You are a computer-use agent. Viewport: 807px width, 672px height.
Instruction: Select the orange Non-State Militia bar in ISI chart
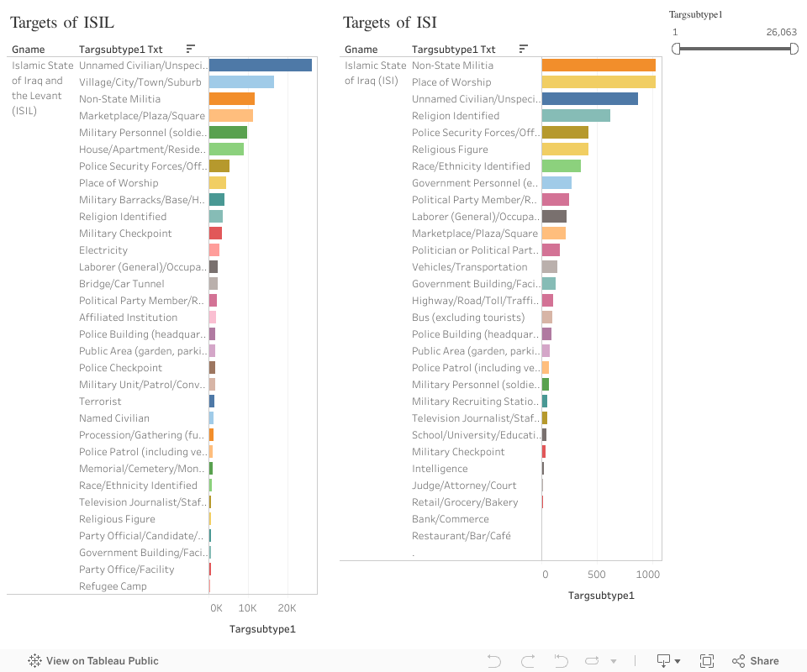tap(598, 66)
